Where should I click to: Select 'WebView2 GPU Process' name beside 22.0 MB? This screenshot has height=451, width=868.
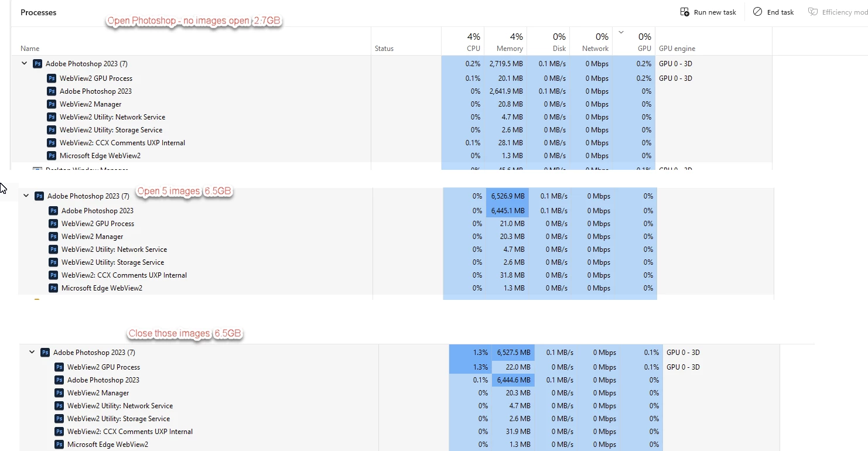104,367
